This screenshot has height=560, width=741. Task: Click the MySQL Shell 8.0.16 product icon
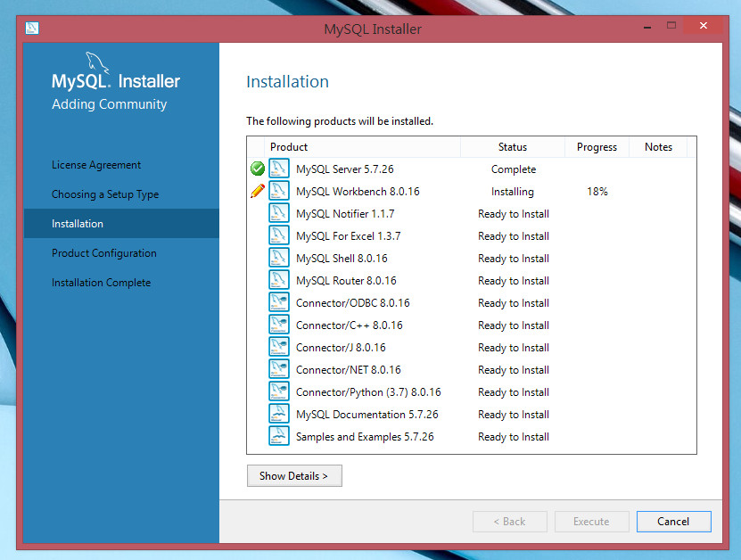[279, 258]
